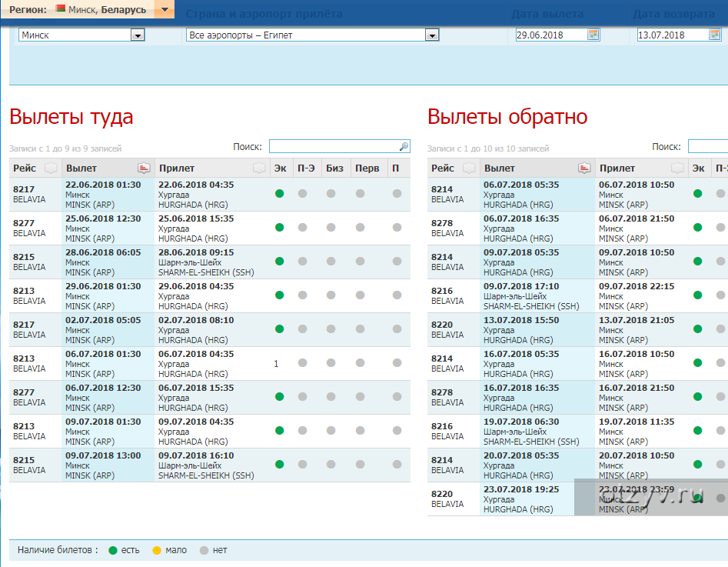Click green dot for return 13.07.2018 15:50
The image size is (728, 567).
point(698,329)
